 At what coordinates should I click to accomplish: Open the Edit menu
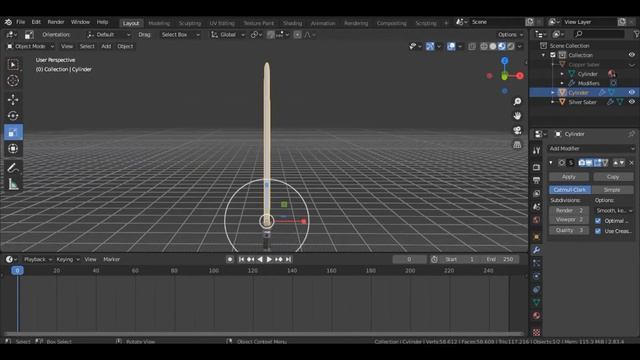point(36,22)
